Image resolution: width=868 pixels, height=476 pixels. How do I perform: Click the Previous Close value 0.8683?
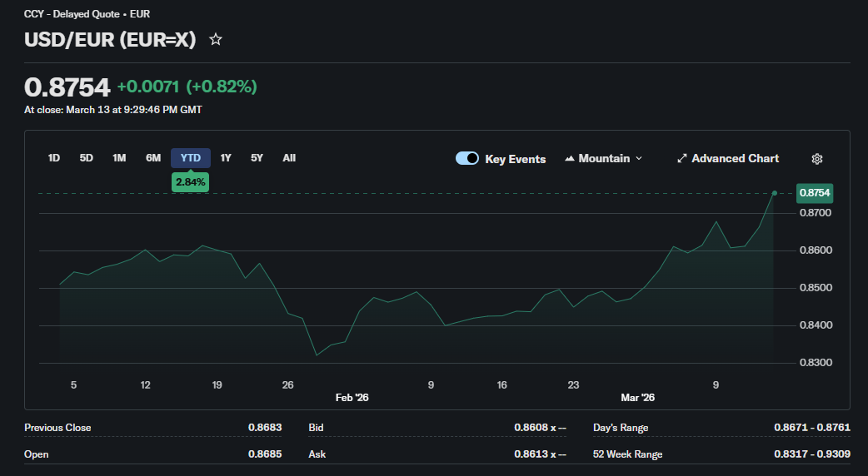pyautogui.click(x=265, y=428)
